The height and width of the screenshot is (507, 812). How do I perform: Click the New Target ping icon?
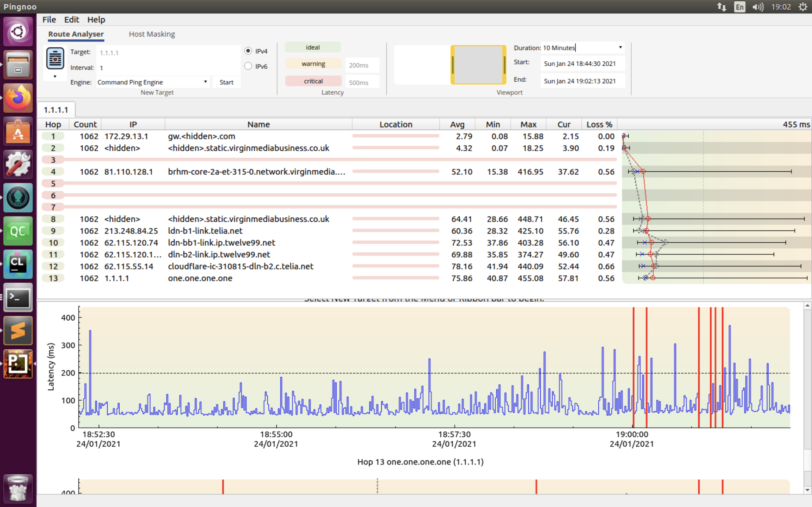[x=55, y=58]
